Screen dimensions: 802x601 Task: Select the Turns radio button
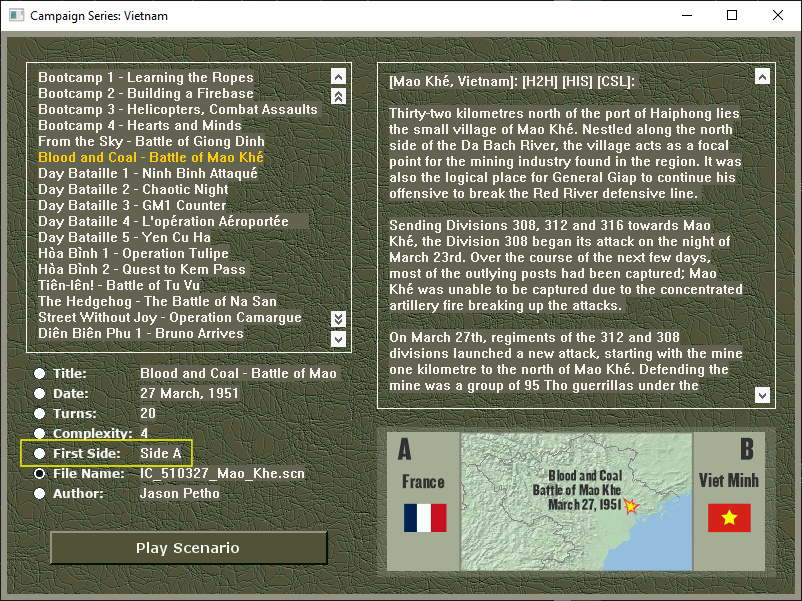[39, 413]
